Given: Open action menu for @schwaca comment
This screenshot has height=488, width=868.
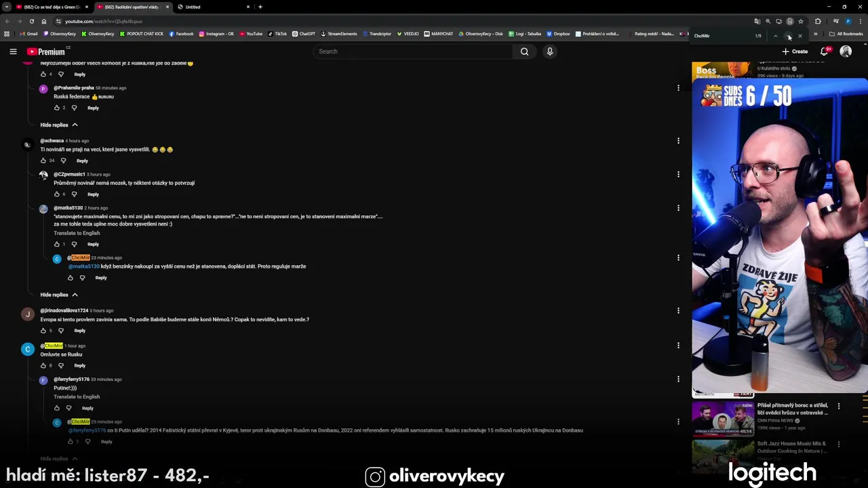Looking at the screenshot, I should point(678,141).
